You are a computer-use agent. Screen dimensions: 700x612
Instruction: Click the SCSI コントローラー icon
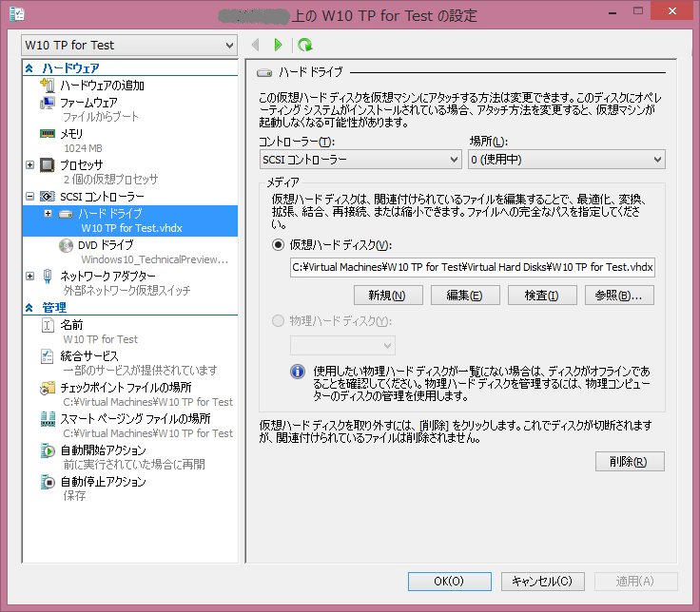point(48,197)
